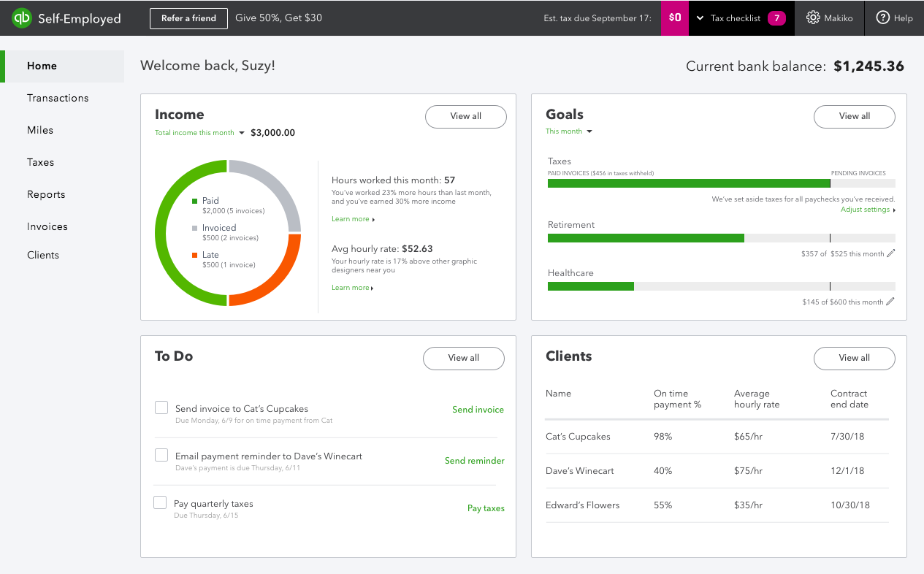Click the On time payment % column header
The width and height of the screenshot is (924, 574).
(677, 399)
